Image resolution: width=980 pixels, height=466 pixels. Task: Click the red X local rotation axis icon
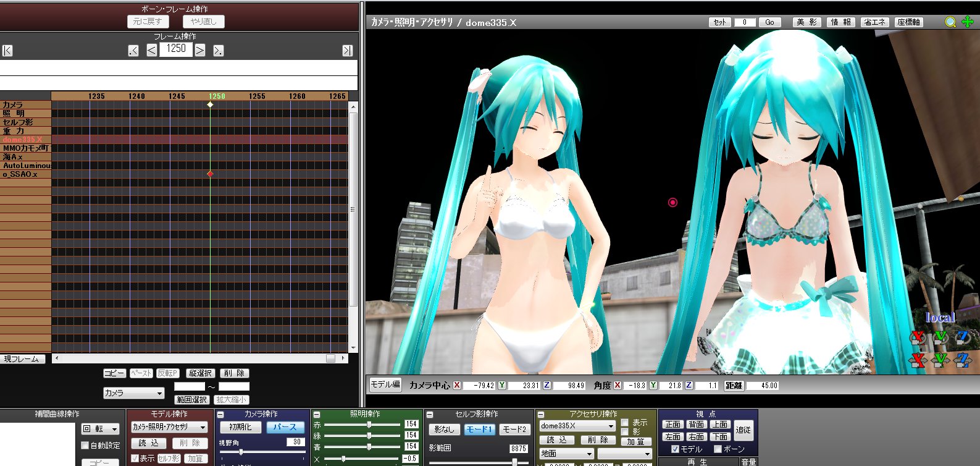tap(918, 337)
